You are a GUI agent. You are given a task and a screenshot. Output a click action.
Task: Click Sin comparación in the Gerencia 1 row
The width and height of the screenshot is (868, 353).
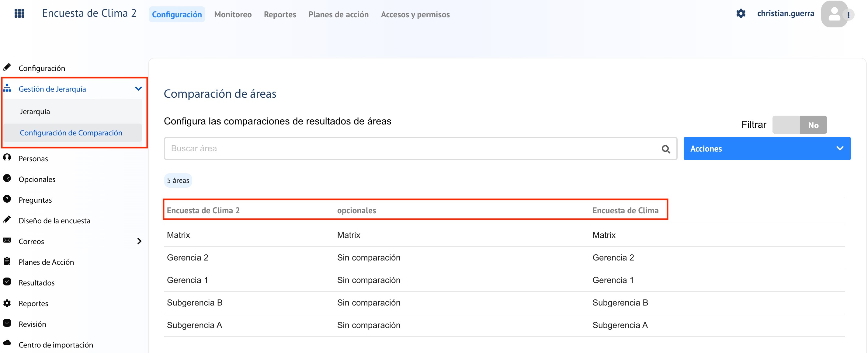click(368, 280)
